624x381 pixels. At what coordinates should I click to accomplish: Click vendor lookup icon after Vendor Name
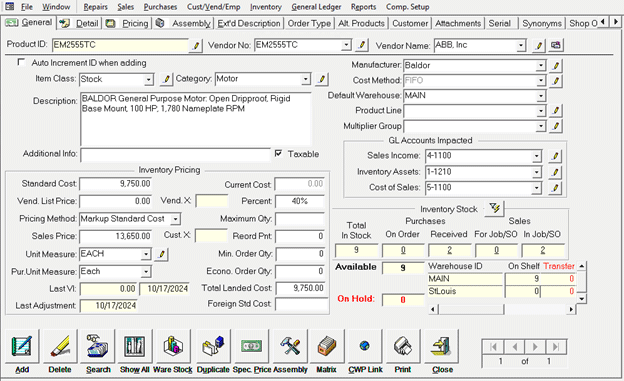(x=556, y=45)
